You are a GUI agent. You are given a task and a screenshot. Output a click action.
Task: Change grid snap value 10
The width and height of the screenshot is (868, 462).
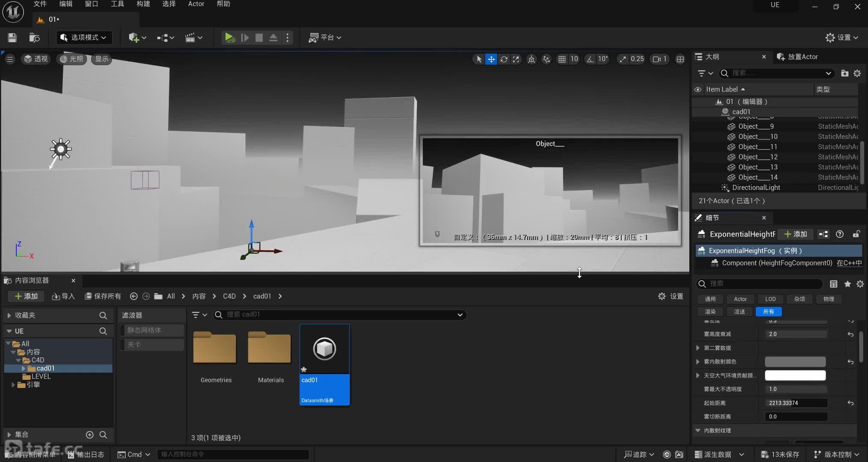coord(574,59)
